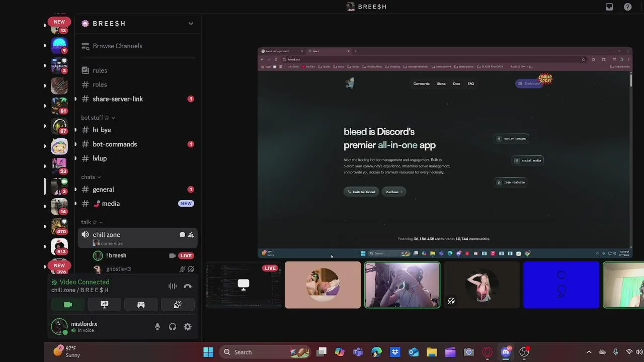Disconnect from the chill zone voice channel
Screen dimensions: 644x362
[188, 286]
